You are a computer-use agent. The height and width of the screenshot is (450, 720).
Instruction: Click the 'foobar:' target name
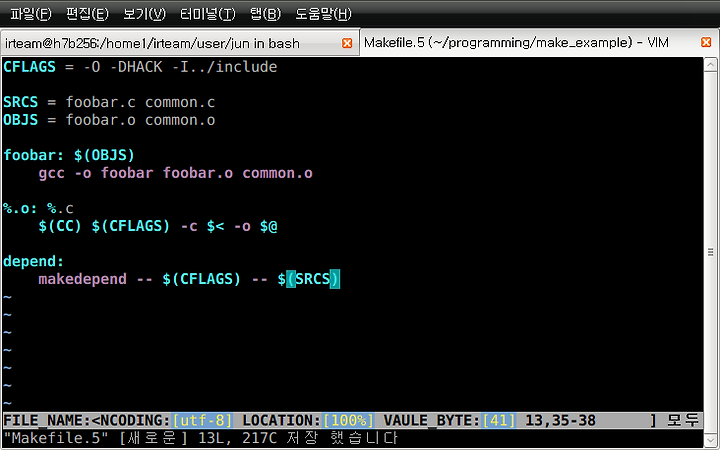click(34, 155)
